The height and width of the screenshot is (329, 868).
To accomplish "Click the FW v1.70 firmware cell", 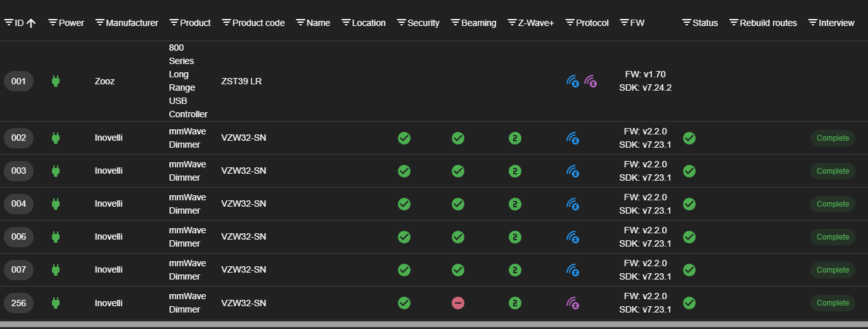I will click(646, 81).
